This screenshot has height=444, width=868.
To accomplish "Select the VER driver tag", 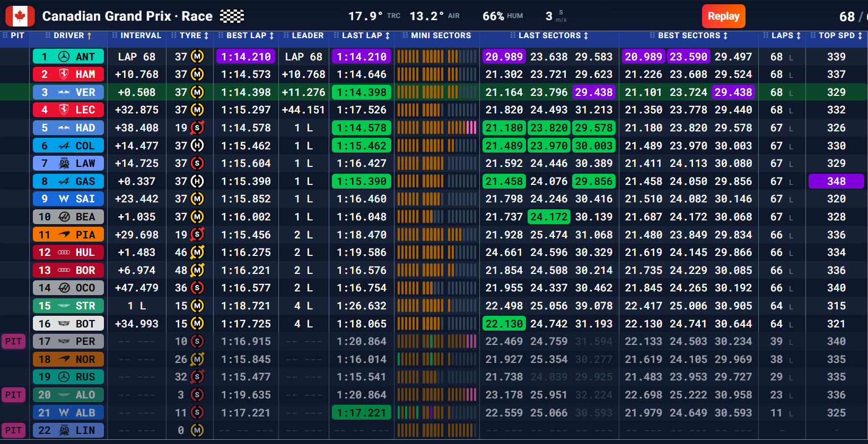I will 68,92.
